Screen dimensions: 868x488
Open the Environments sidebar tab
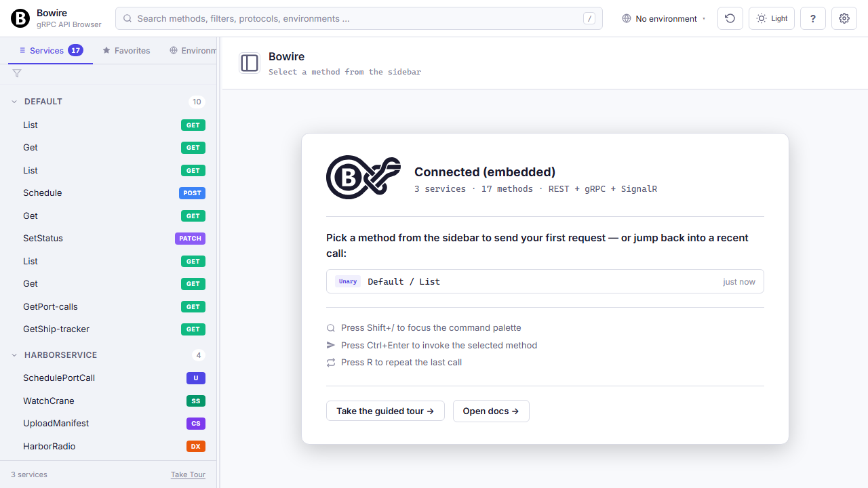[x=193, y=50]
